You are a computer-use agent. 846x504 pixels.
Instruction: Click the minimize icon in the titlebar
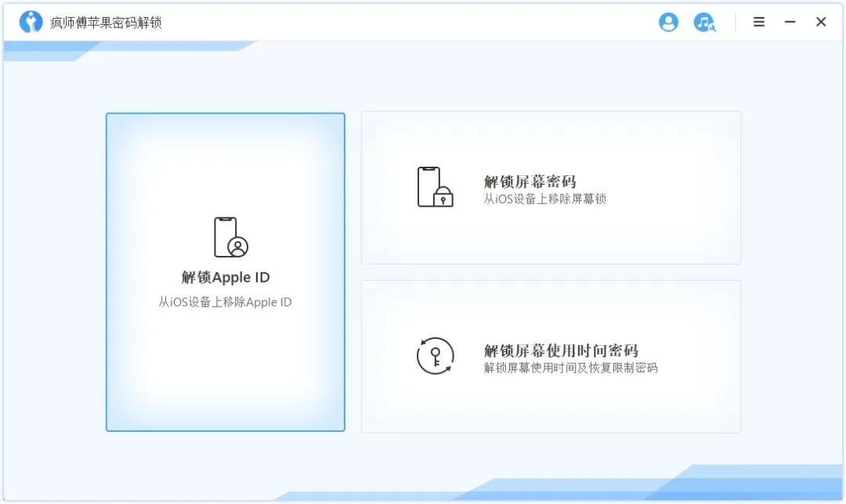(790, 22)
